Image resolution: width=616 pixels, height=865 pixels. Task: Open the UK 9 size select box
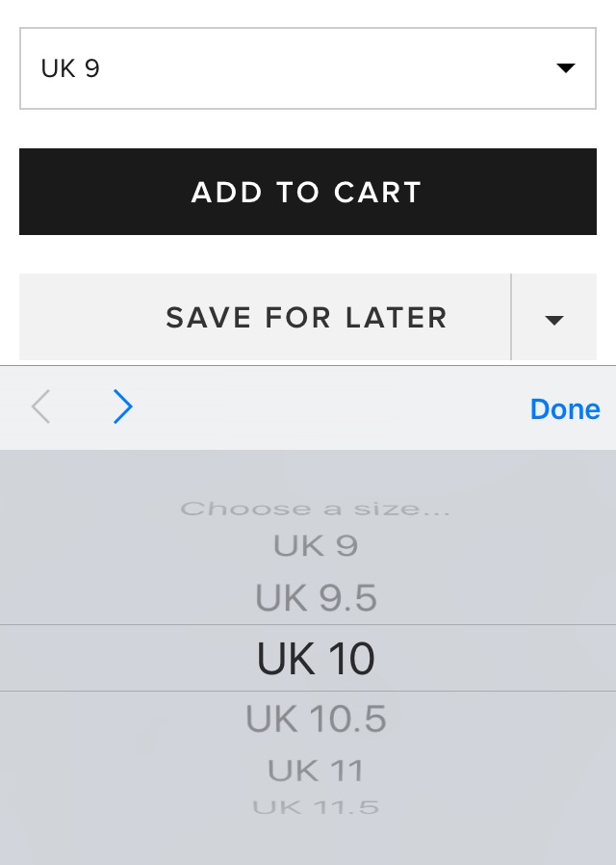(289, 68)
